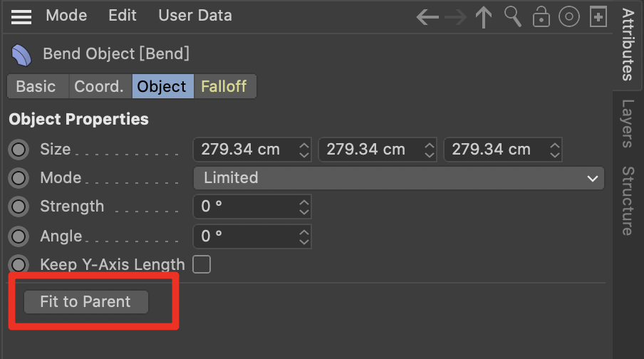The width and height of the screenshot is (644, 359).
Task: Click the up arrow navigation icon
Action: tap(484, 17)
